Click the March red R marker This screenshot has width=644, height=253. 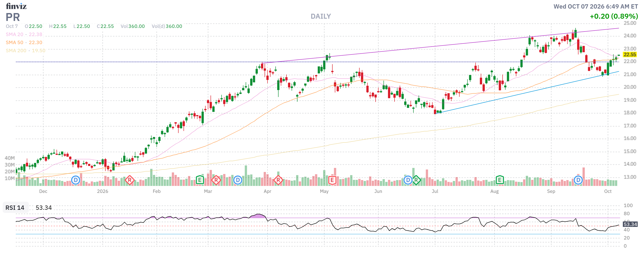(x=216, y=180)
